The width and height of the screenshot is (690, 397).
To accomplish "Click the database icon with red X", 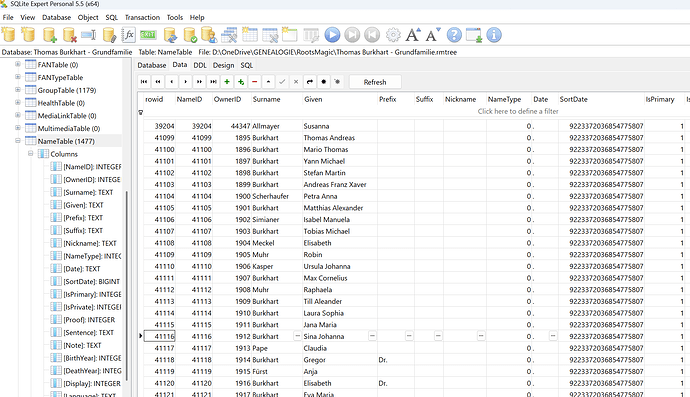I will (69, 35).
